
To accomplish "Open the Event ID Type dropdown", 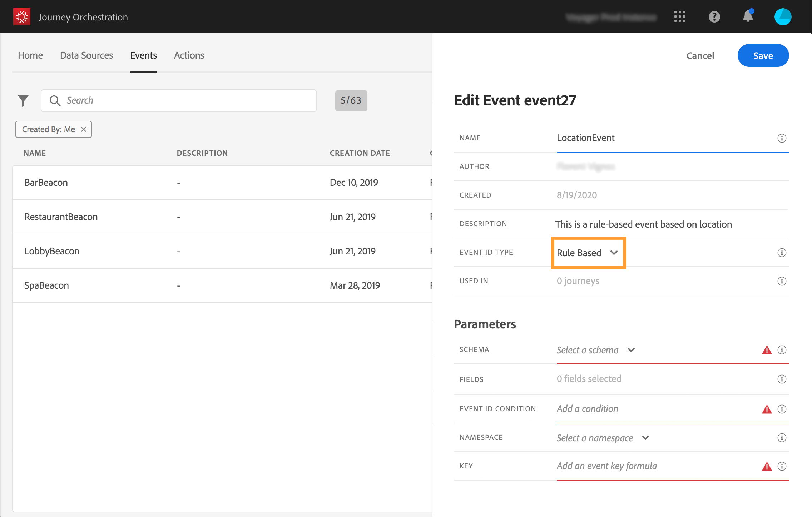I will (x=588, y=253).
